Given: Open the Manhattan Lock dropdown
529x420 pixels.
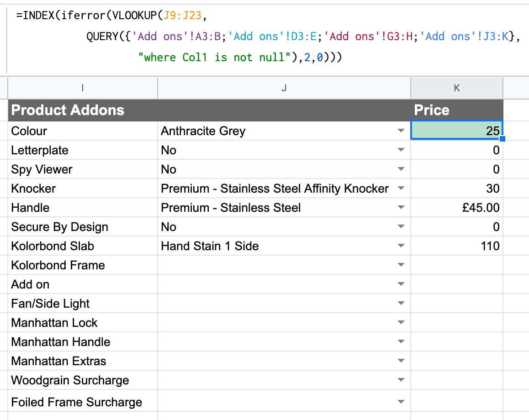Looking at the screenshot, I should [x=401, y=323].
